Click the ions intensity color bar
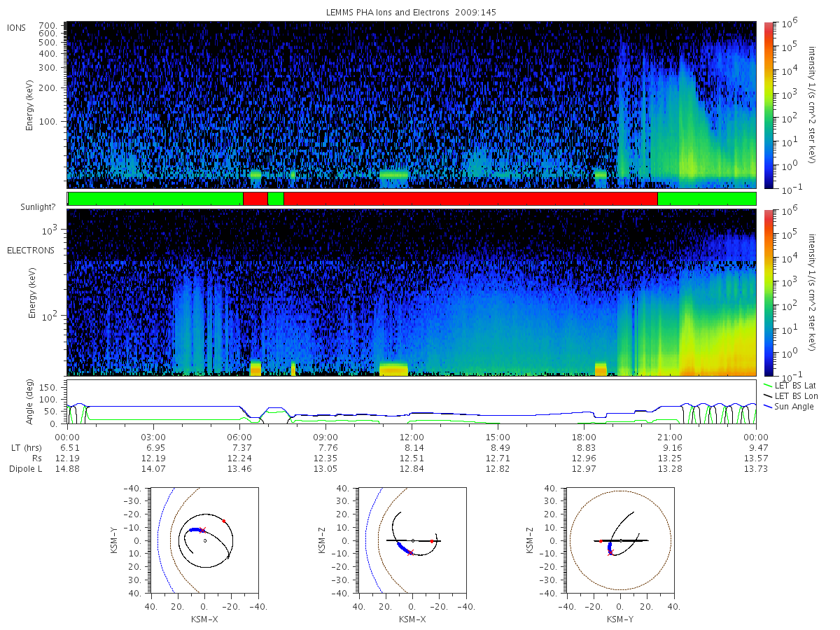Image resolution: width=840 pixels, height=630 pixels. point(768,105)
